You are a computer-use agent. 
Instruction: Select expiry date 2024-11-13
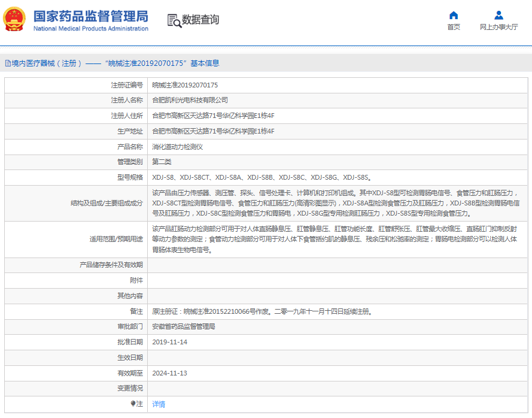pyautogui.click(x=169, y=373)
